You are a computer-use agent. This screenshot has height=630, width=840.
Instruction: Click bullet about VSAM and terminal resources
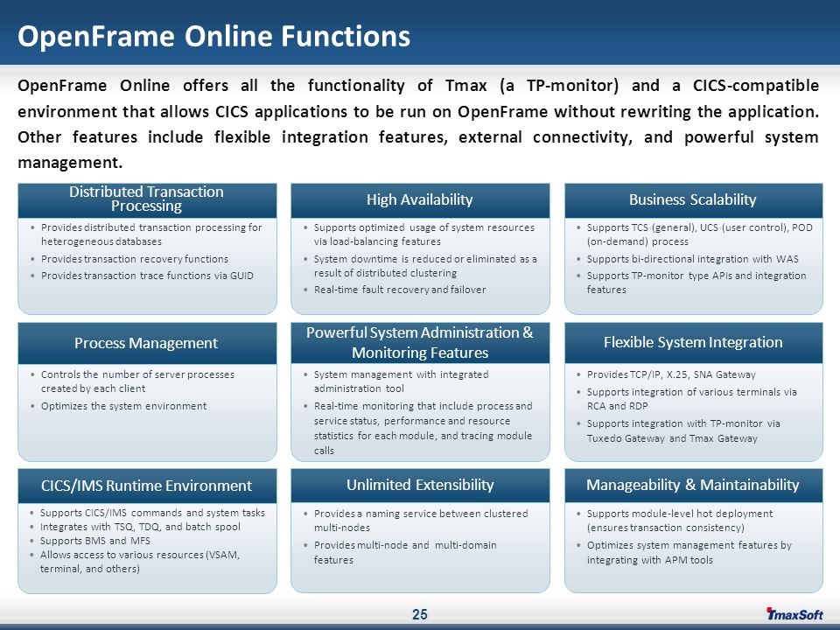click(x=139, y=562)
